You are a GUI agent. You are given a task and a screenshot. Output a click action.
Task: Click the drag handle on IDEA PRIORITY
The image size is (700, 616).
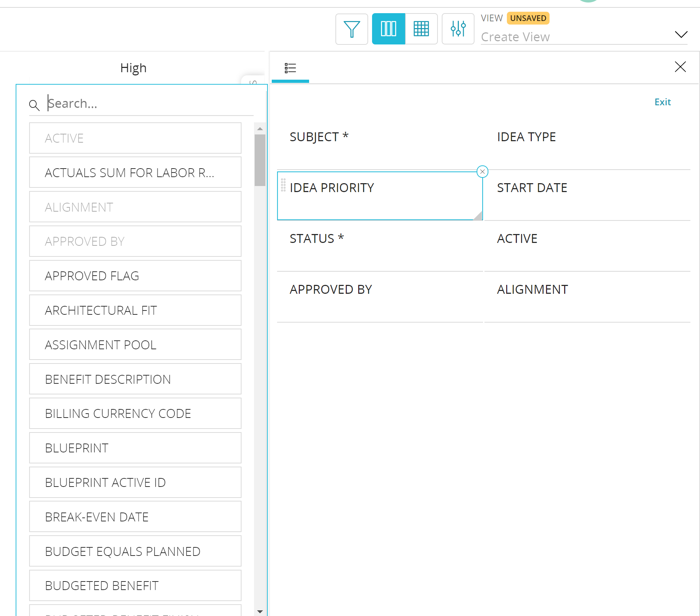(x=283, y=185)
